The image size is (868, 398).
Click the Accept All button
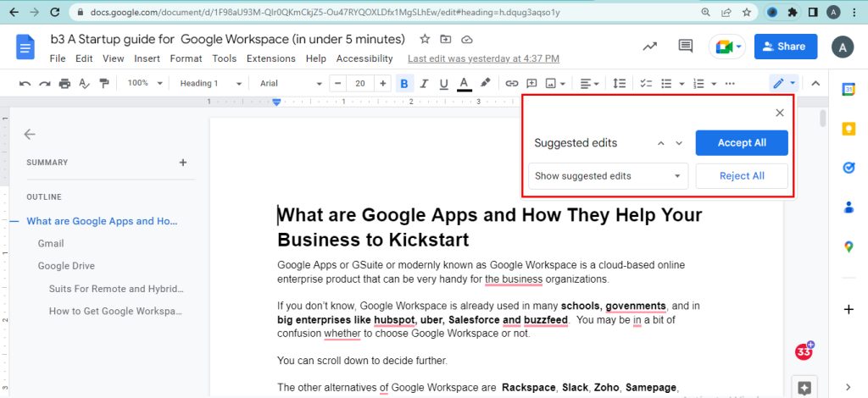point(742,143)
